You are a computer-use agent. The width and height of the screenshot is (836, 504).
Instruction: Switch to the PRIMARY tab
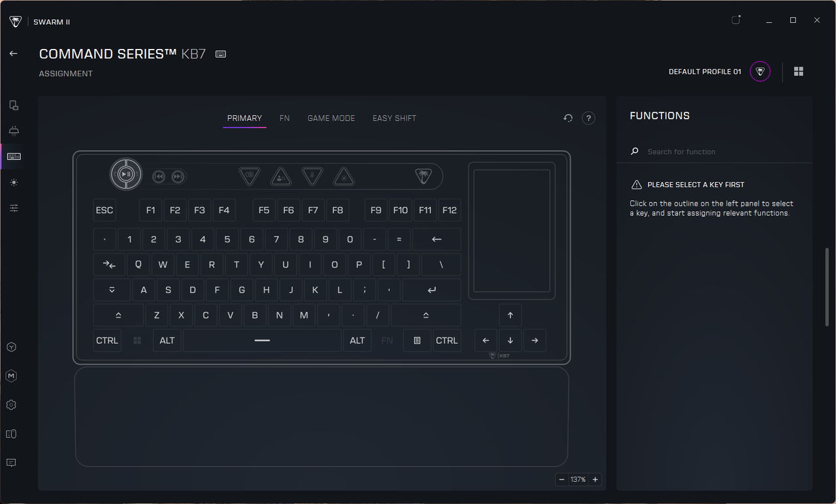pyautogui.click(x=244, y=118)
